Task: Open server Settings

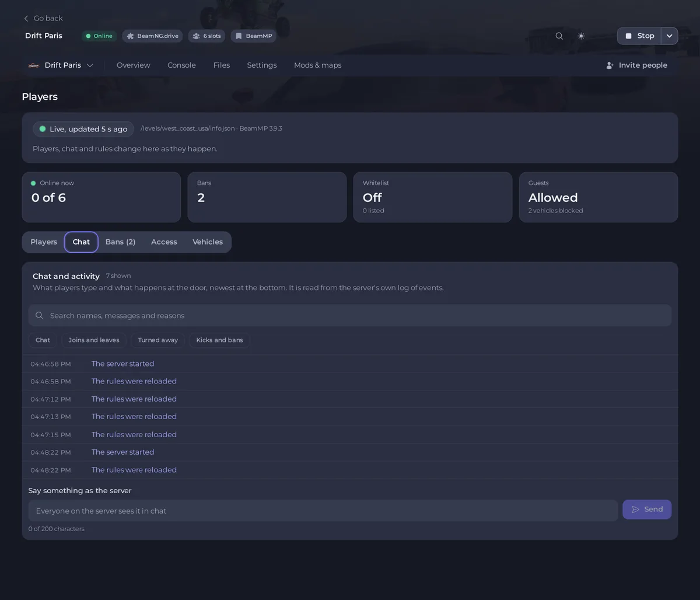Action: (262, 65)
